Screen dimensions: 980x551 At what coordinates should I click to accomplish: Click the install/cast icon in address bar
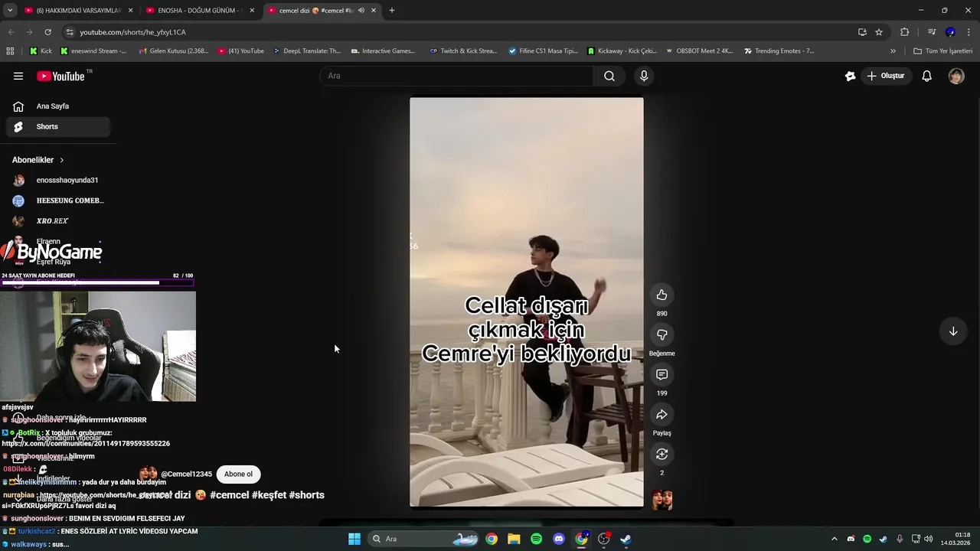[862, 32]
